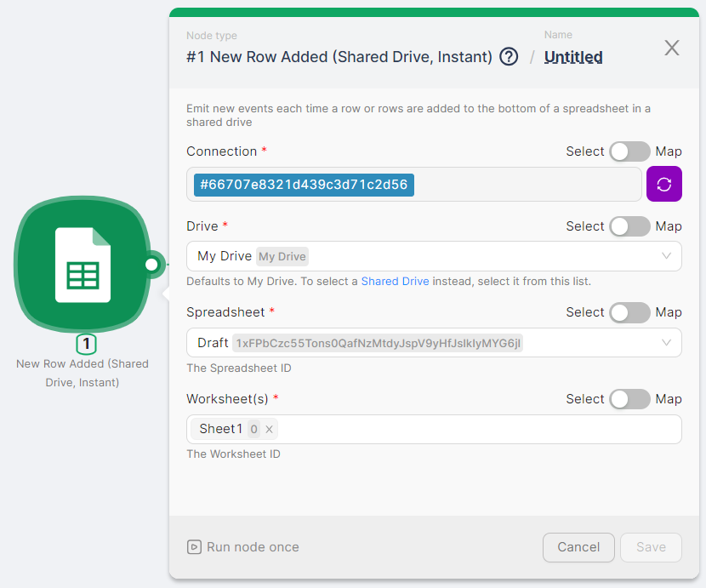The height and width of the screenshot is (588, 706).
Task: Edit the Untitled node name
Action: pos(573,57)
